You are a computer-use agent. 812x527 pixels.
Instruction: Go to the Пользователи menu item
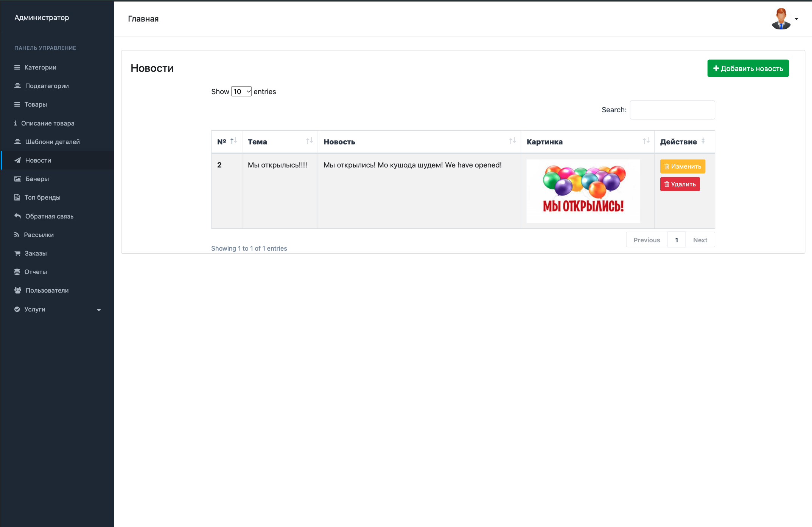click(x=58, y=290)
